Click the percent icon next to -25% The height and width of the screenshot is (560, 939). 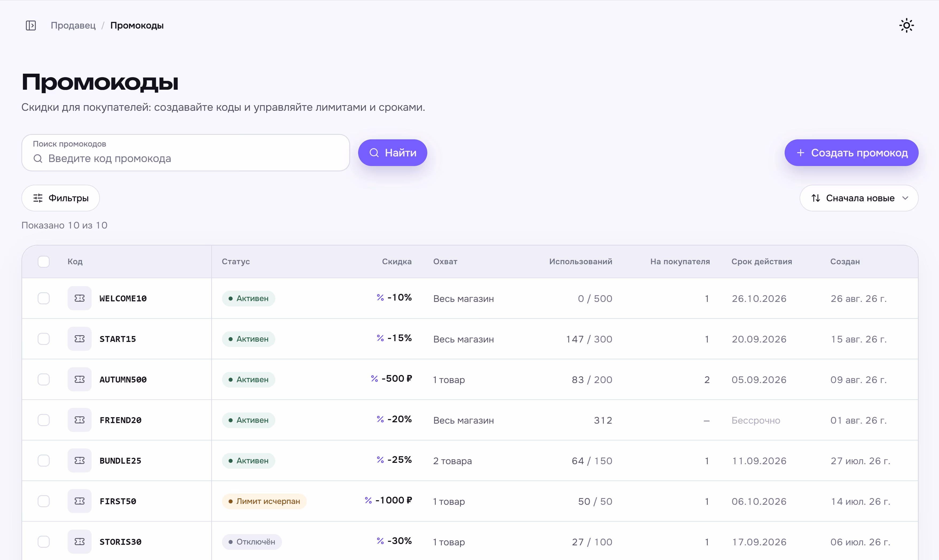380,460
